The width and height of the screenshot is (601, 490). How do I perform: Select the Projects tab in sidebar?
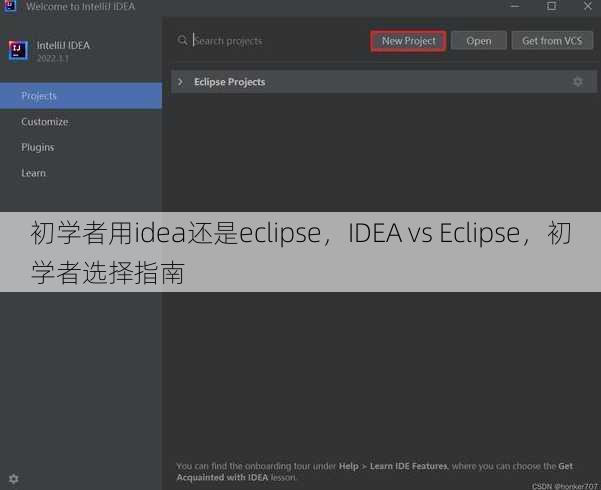[x=81, y=95]
